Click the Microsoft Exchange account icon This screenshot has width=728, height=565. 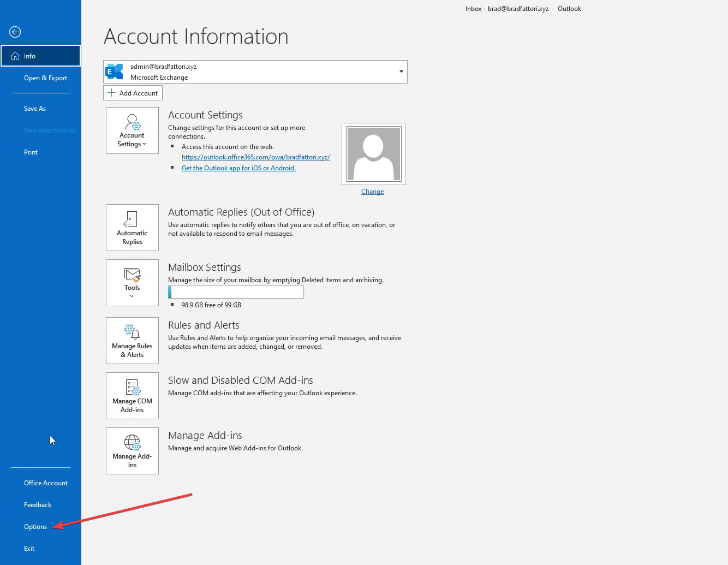[114, 72]
